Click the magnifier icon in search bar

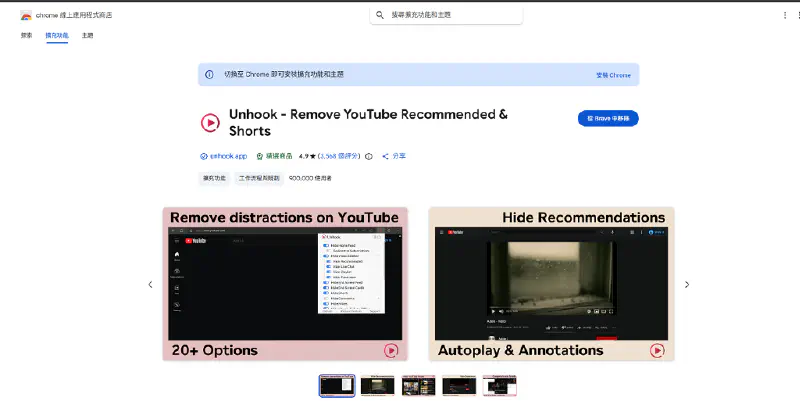380,15
